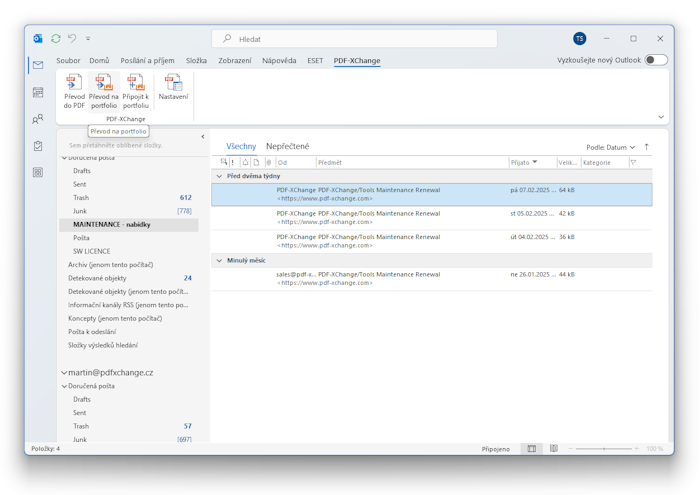
Task: Sort by the Předmět column header
Action: tap(412, 162)
